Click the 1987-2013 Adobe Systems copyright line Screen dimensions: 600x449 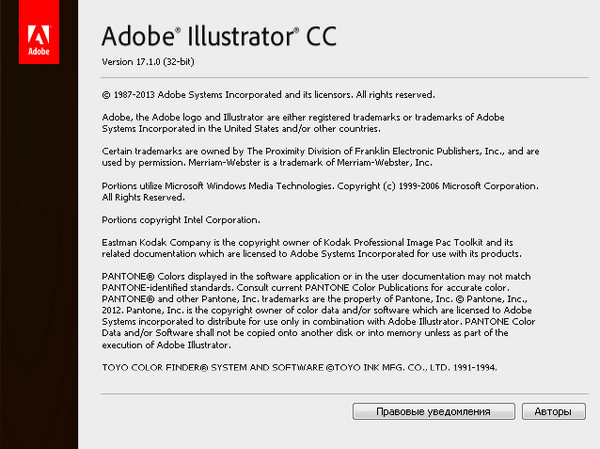268,94
